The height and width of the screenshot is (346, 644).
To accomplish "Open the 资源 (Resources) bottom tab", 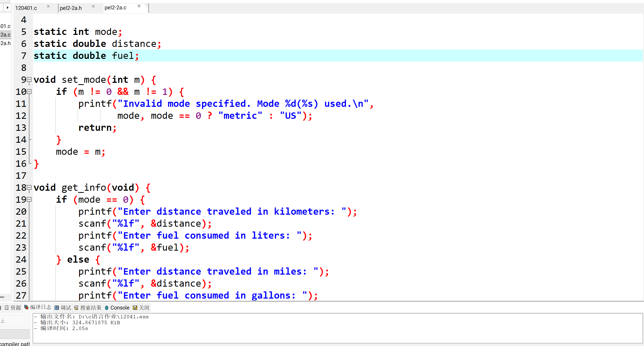I will click(13, 308).
